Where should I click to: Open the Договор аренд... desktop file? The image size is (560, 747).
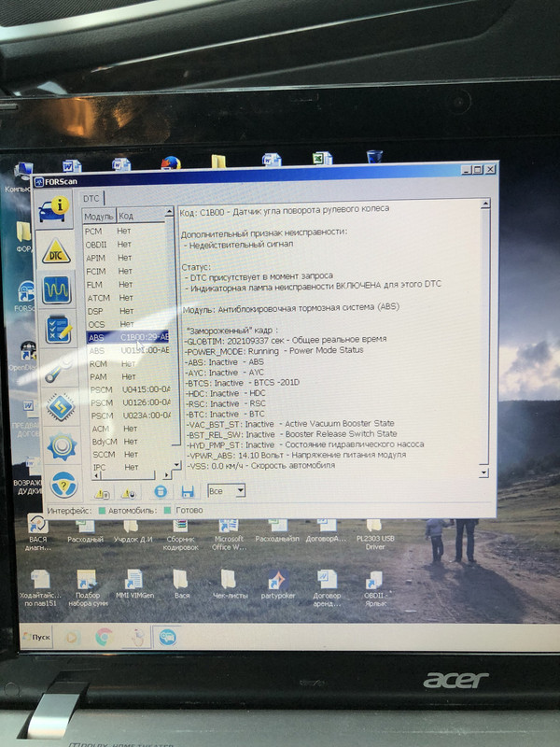tap(327, 588)
